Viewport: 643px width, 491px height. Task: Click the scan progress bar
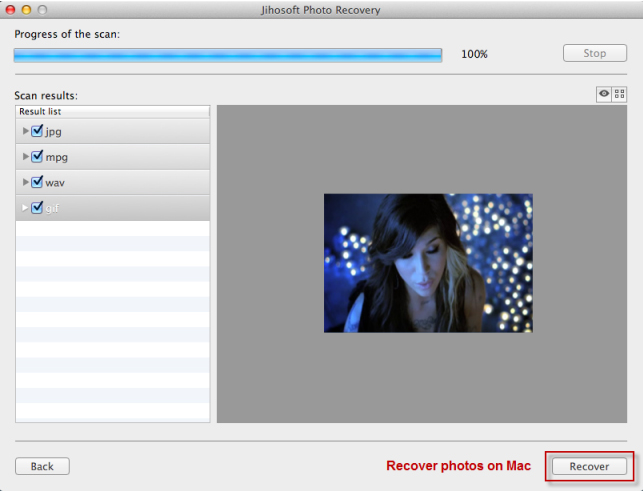(228, 55)
